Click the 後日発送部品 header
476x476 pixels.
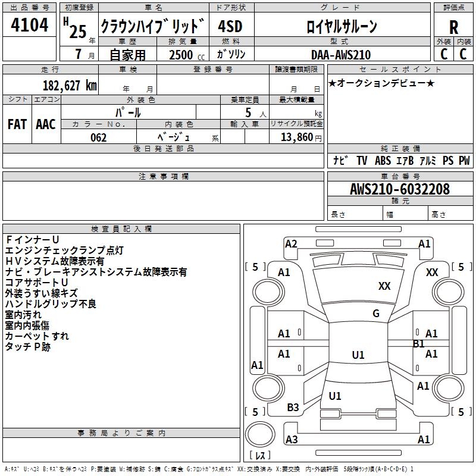(x=163, y=148)
